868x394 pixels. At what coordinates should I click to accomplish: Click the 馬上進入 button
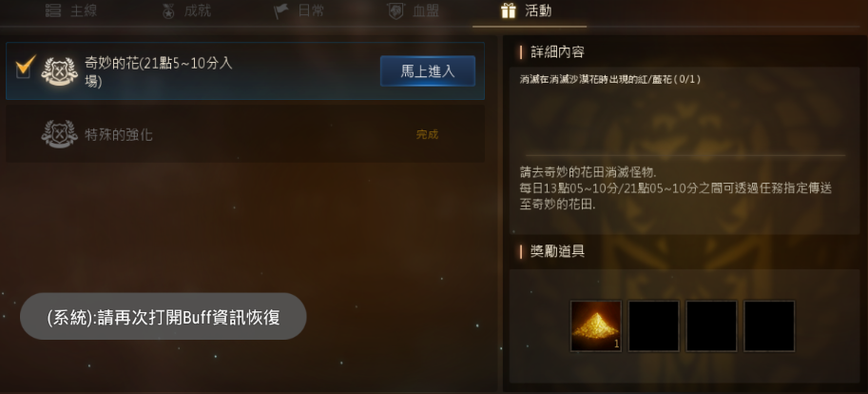pos(428,71)
